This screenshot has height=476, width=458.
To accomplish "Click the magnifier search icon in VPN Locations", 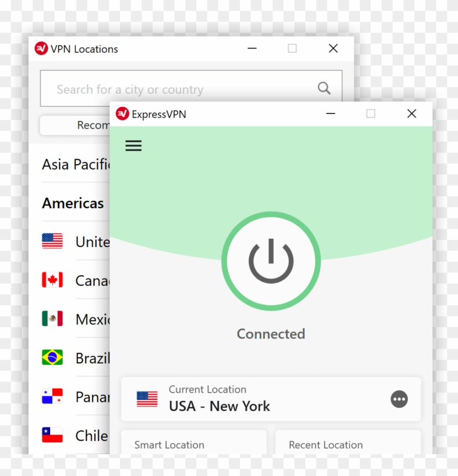I will click(x=324, y=88).
